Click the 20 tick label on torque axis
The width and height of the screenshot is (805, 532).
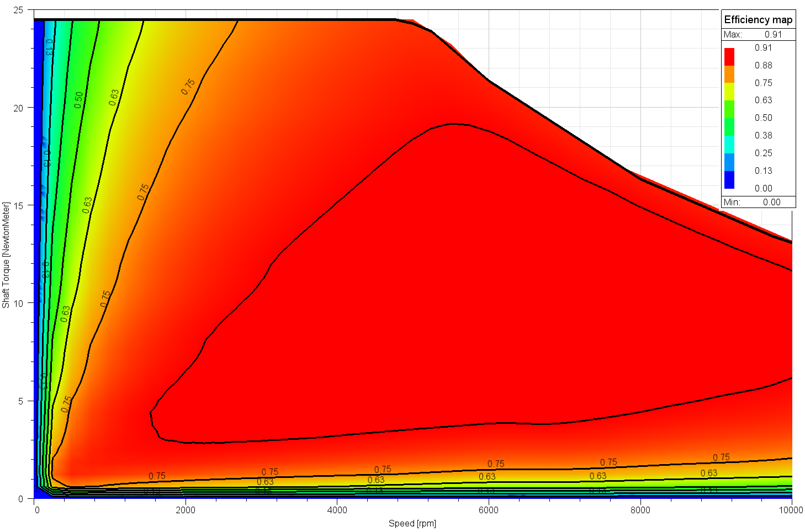(x=19, y=108)
